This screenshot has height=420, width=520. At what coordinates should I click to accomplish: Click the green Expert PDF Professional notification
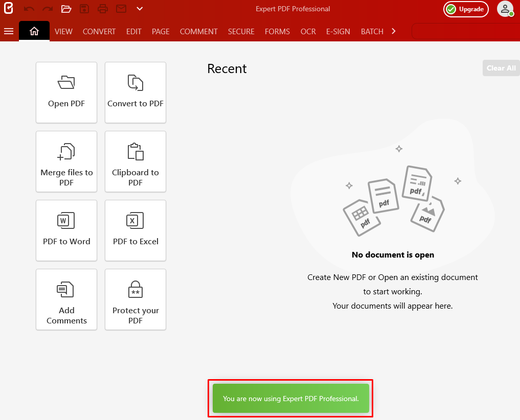point(291,399)
